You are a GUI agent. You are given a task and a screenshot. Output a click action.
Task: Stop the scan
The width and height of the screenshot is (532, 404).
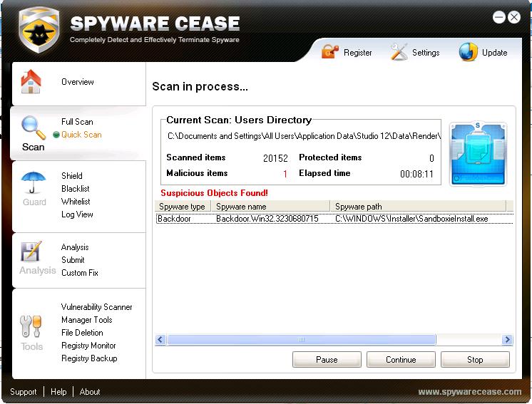tap(475, 359)
